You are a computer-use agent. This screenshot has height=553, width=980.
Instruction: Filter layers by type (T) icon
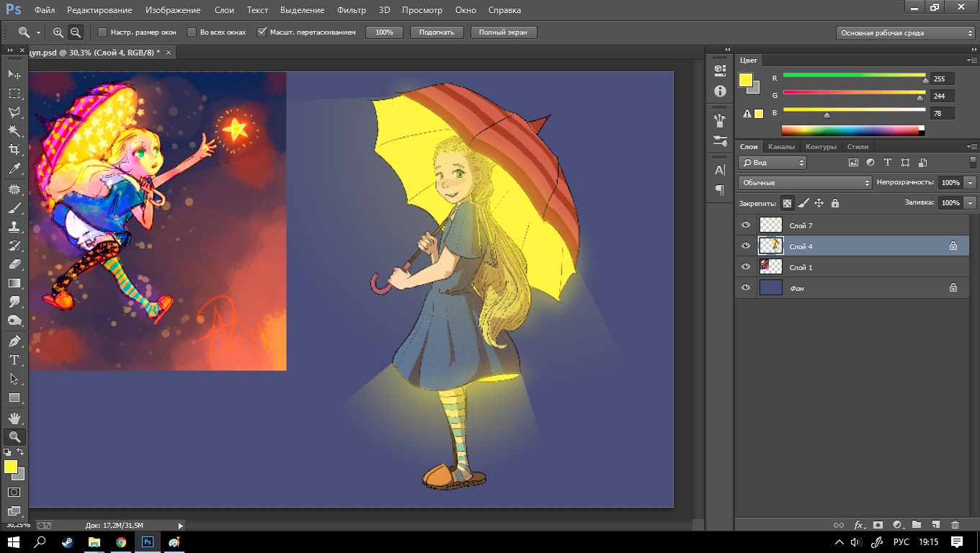[x=888, y=163]
